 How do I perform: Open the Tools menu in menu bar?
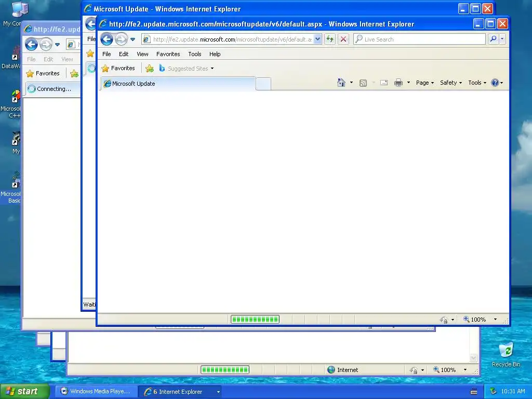tap(195, 54)
